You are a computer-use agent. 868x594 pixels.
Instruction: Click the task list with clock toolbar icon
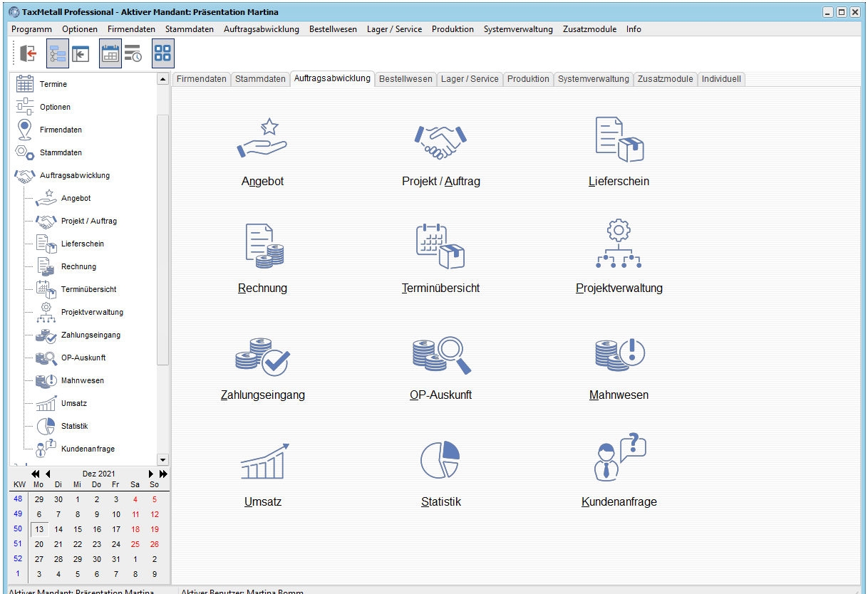133,53
